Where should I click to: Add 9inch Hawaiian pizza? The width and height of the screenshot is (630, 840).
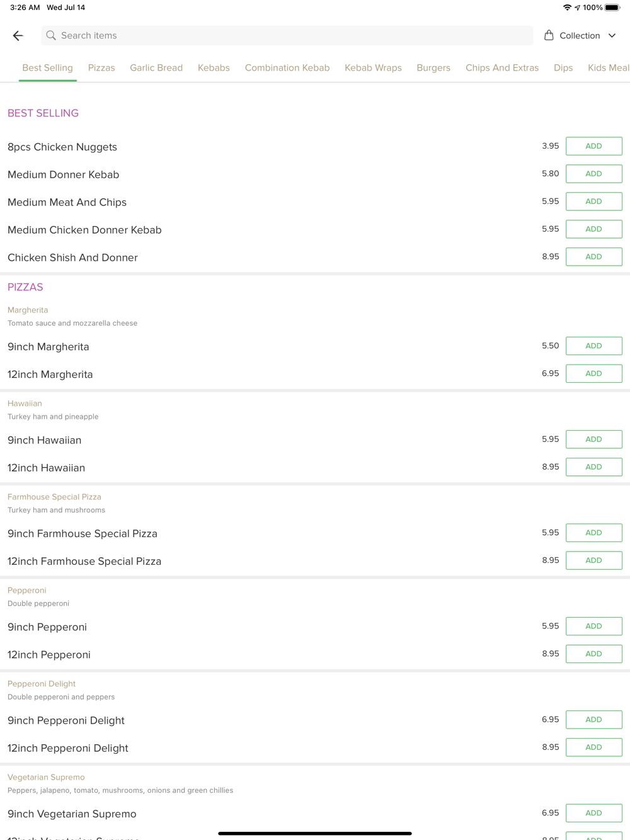(x=593, y=440)
